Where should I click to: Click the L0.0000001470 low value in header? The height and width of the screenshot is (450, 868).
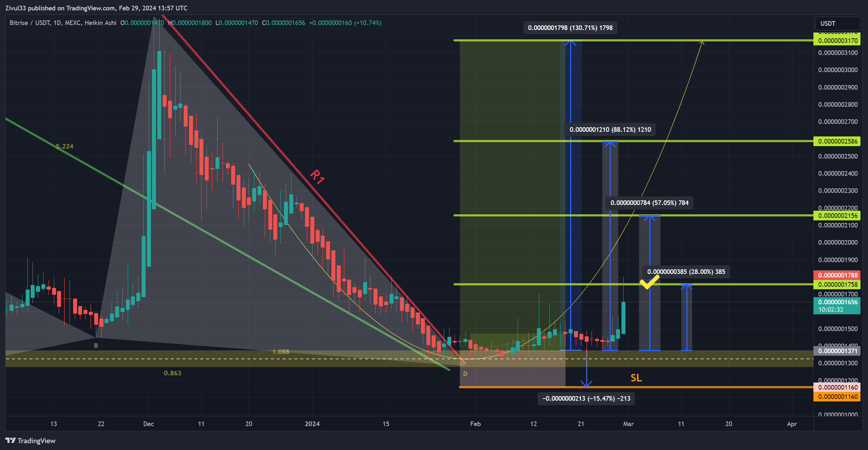click(237, 23)
